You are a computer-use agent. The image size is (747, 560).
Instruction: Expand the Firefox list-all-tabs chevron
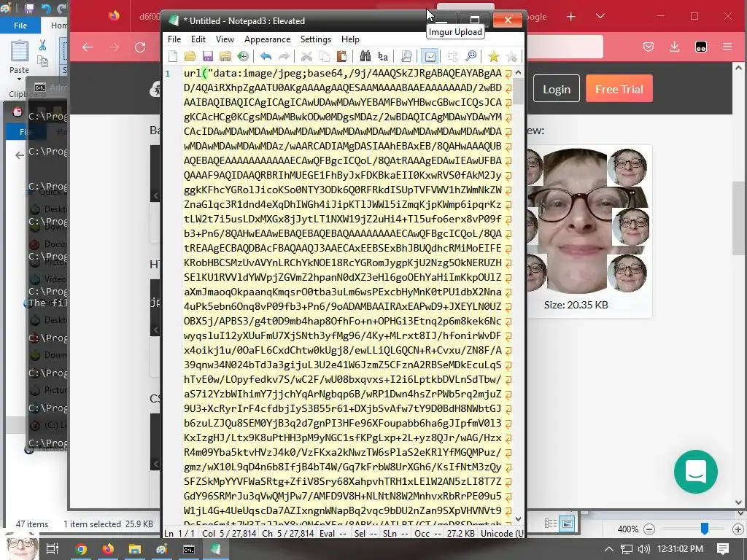[x=600, y=16]
